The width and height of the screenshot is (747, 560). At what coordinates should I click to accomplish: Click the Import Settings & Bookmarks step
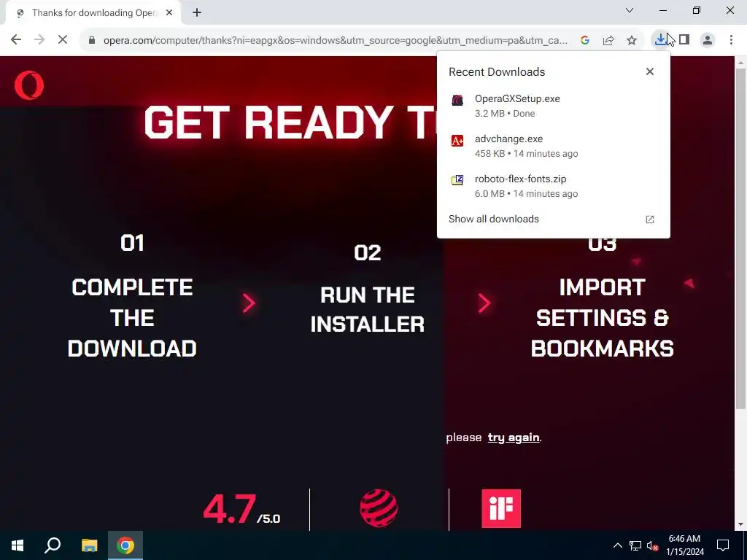tap(602, 318)
